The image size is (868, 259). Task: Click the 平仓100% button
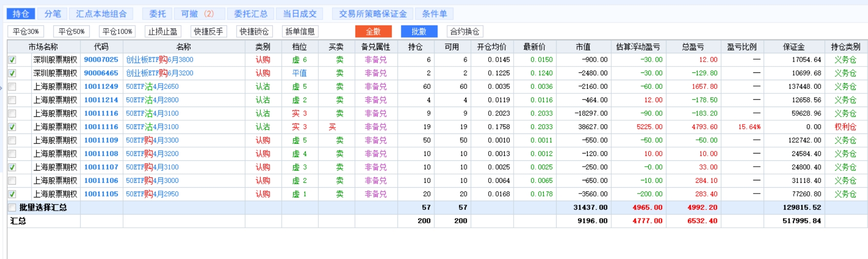tap(117, 31)
